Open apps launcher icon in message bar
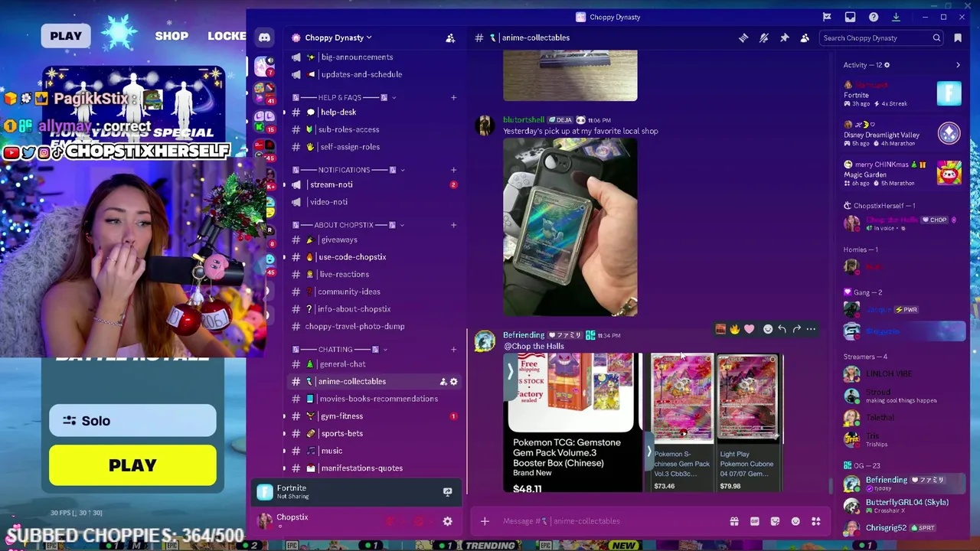This screenshot has height=551, width=980. pos(816,521)
